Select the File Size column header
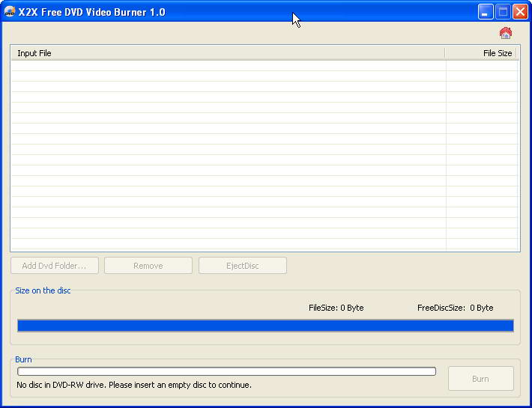The image size is (532, 408). (x=480, y=53)
